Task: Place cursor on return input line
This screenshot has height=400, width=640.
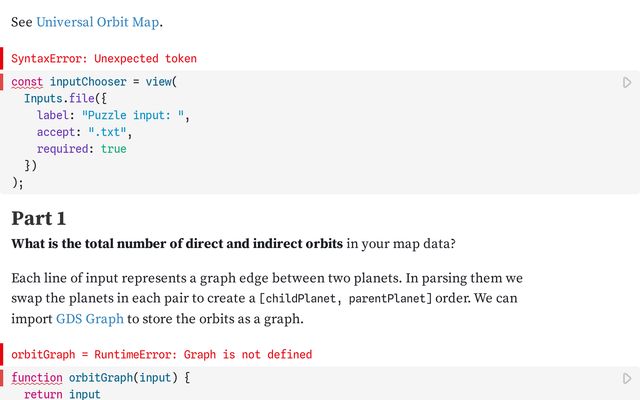Action: pyautogui.click(x=62, y=394)
